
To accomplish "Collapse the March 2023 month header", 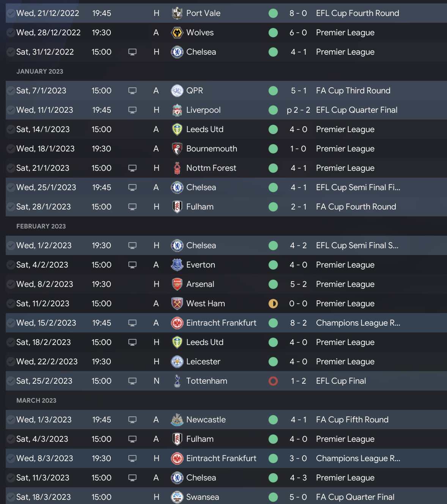I will point(36,400).
